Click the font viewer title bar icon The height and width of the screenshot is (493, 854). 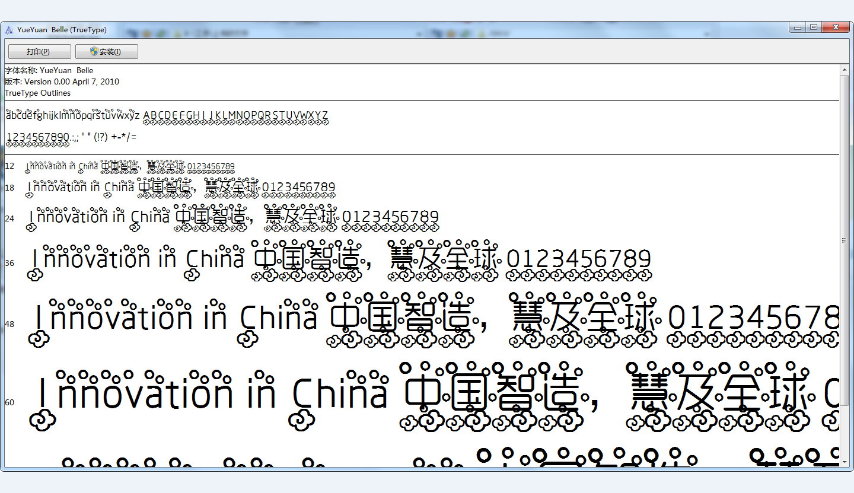coord(8,30)
